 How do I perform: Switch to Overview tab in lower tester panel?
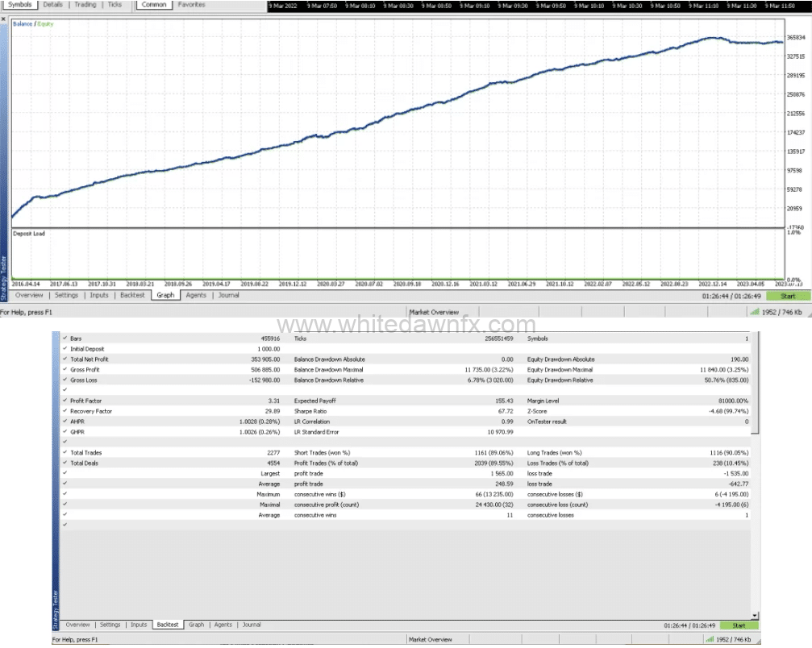click(x=78, y=625)
